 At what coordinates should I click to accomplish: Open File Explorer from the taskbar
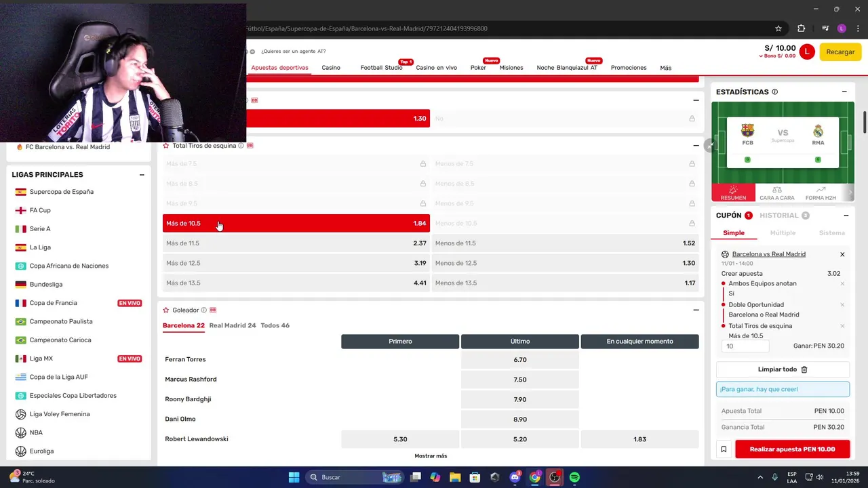click(x=455, y=477)
